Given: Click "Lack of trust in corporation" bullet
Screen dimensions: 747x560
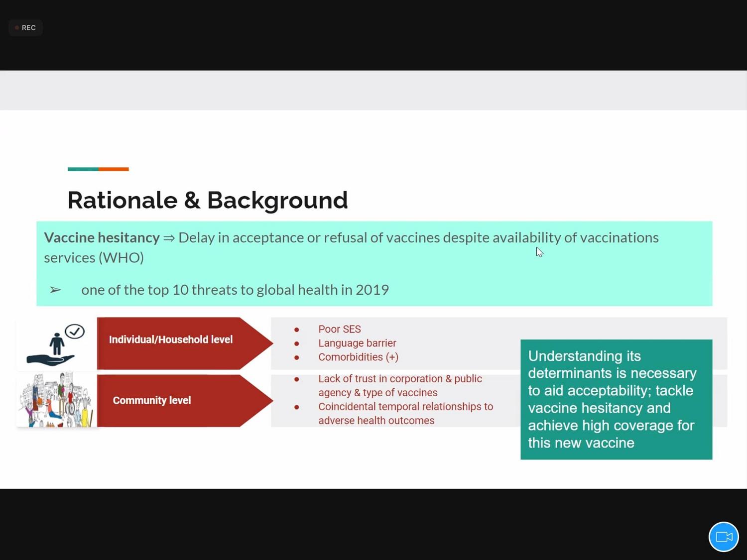Looking at the screenshot, I should (x=400, y=386).
